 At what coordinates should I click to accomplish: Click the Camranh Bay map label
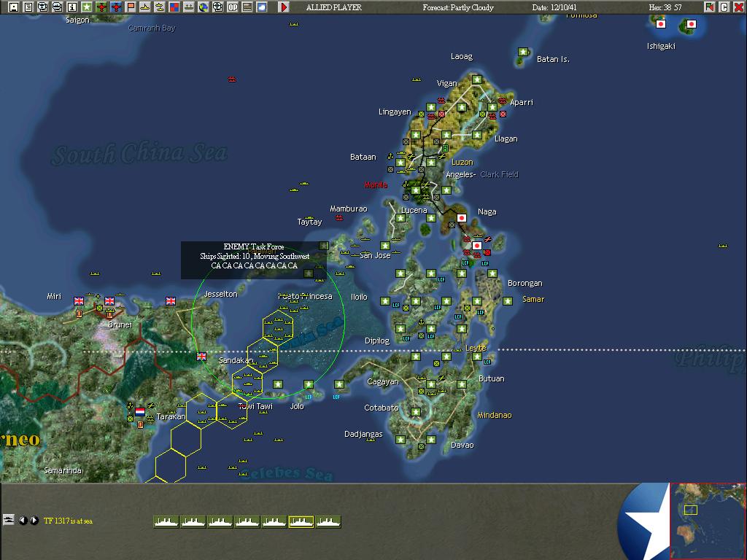coord(152,28)
